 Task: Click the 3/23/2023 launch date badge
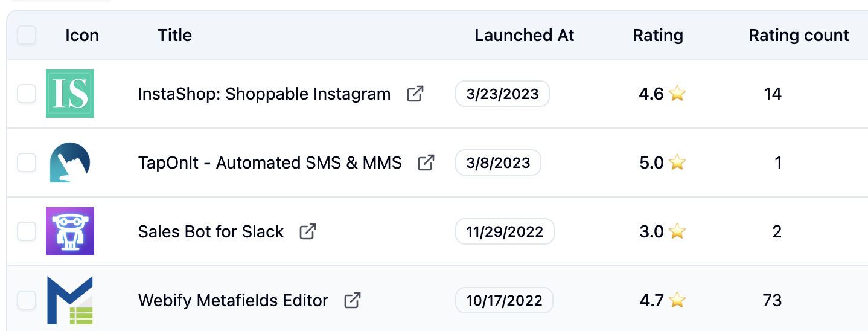502,94
